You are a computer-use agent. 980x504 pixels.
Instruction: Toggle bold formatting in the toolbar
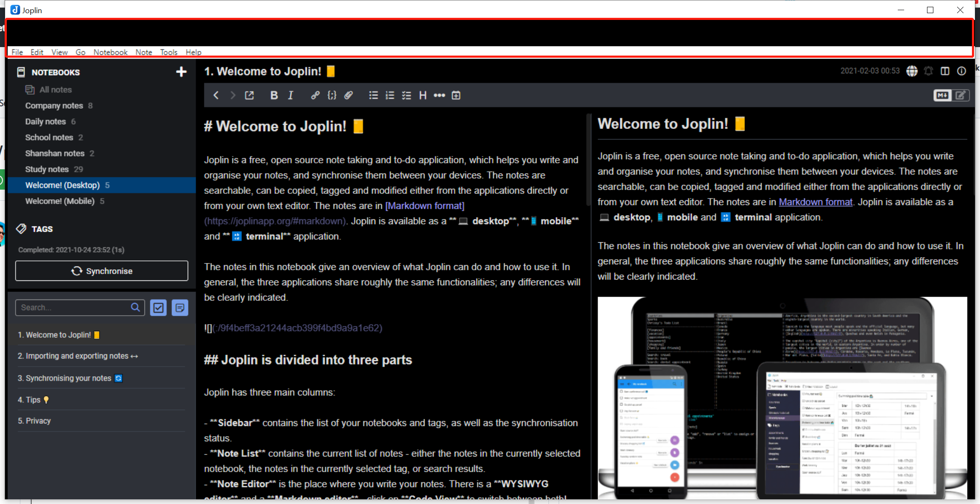click(274, 95)
